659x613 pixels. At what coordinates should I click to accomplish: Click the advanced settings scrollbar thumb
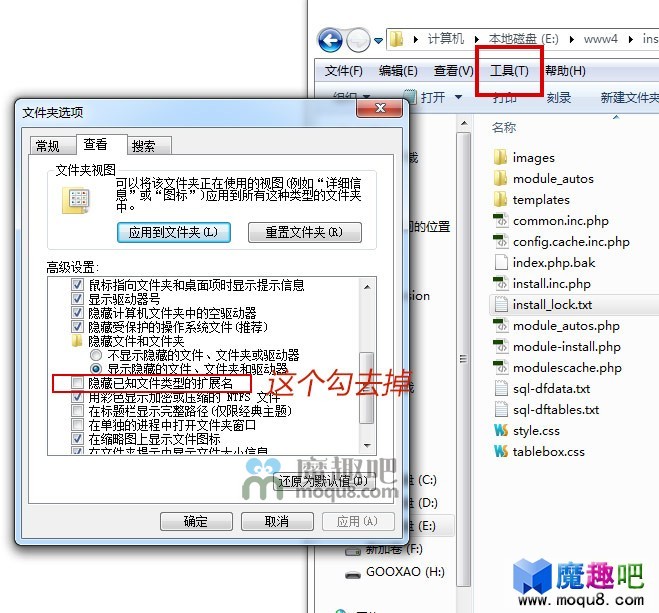pos(367,387)
